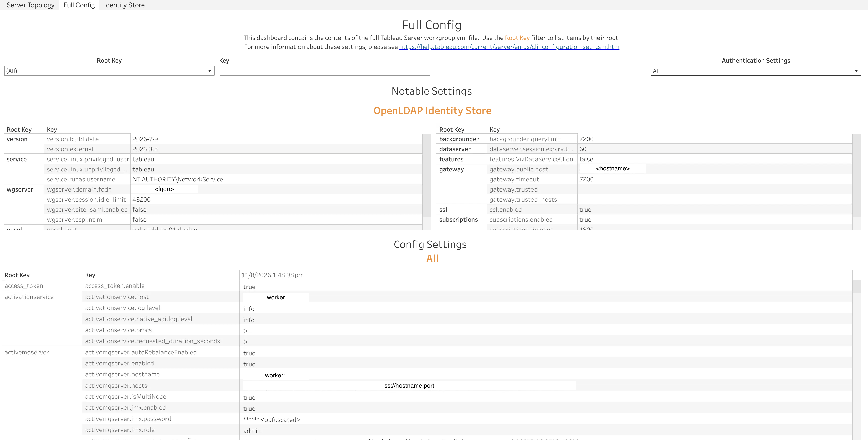The width and height of the screenshot is (868, 444).
Task: Click the right Notable Settings table scrollbar
Action: [x=857, y=175]
